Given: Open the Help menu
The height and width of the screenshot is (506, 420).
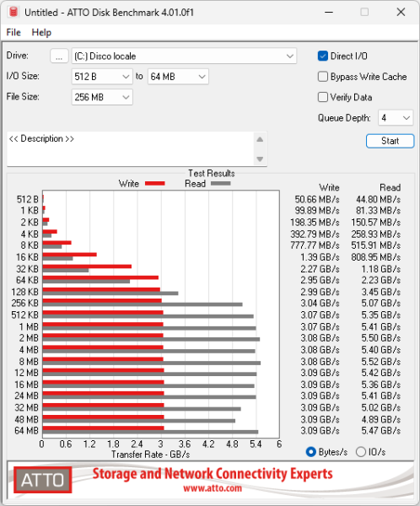Looking at the screenshot, I should tap(41, 32).
